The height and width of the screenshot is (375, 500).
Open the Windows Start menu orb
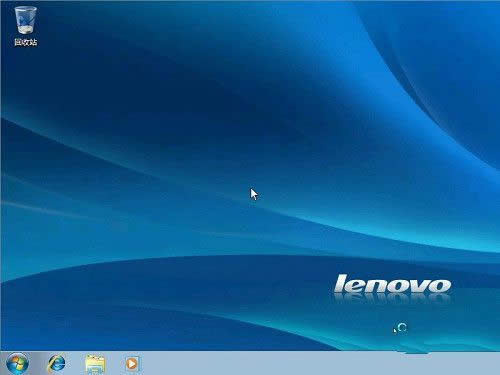point(17,363)
